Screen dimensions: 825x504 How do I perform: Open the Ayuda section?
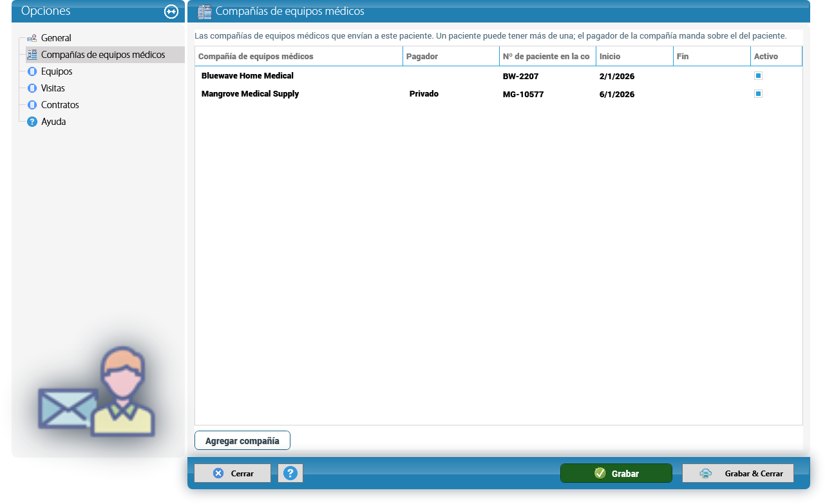(x=53, y=122)
